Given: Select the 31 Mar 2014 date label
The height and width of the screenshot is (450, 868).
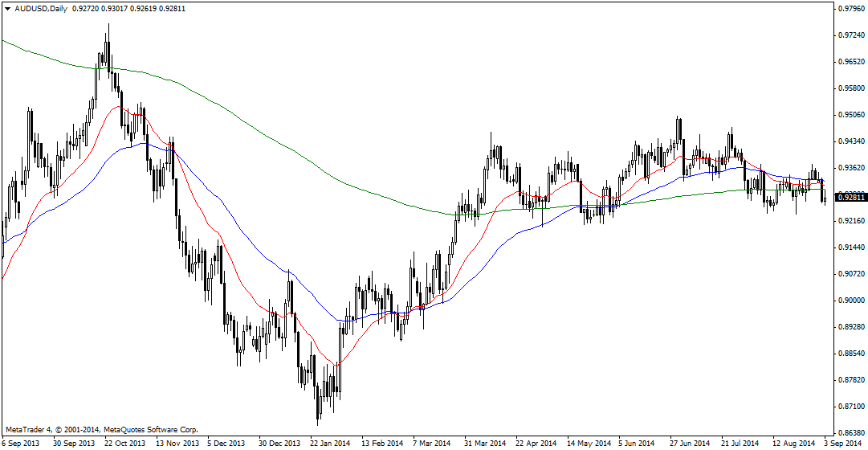Looking at the screenshot, I should [486, 443].
